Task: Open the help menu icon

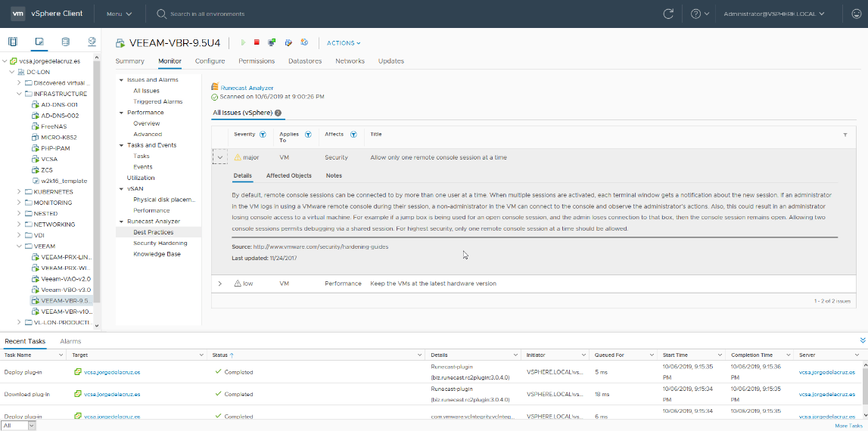Action: [x=700, y=14]
